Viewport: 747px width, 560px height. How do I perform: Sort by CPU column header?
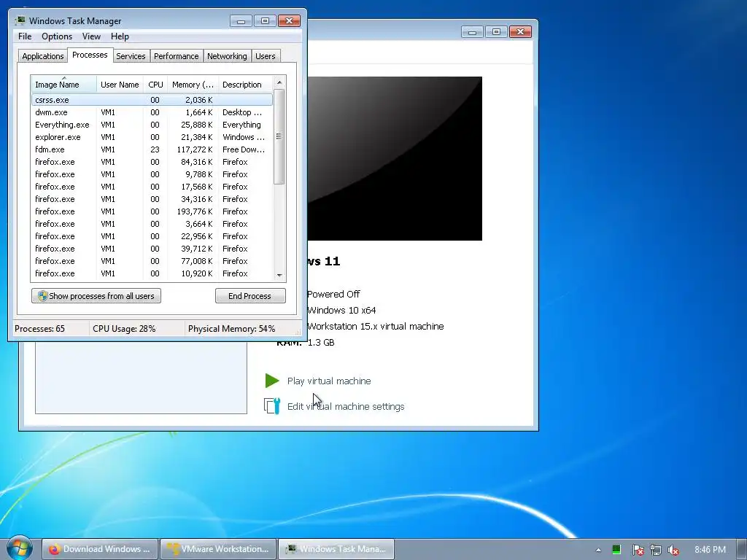coord(155,85)
